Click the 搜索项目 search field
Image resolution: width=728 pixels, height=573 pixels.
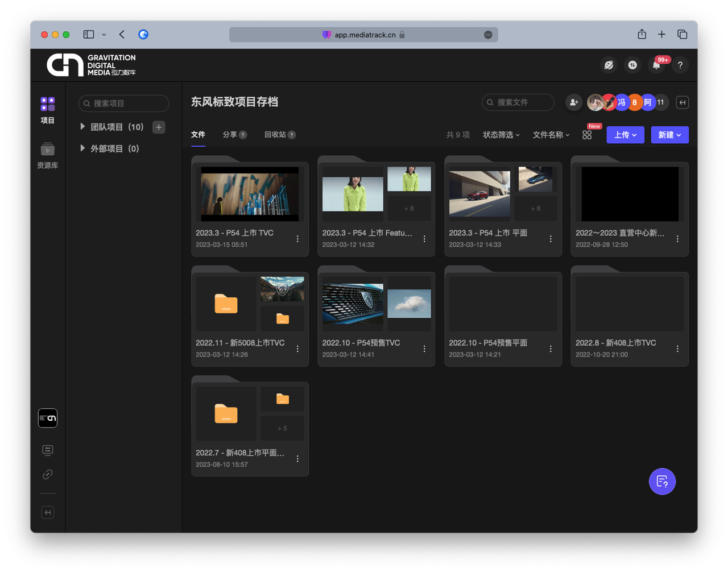(123, 103)
